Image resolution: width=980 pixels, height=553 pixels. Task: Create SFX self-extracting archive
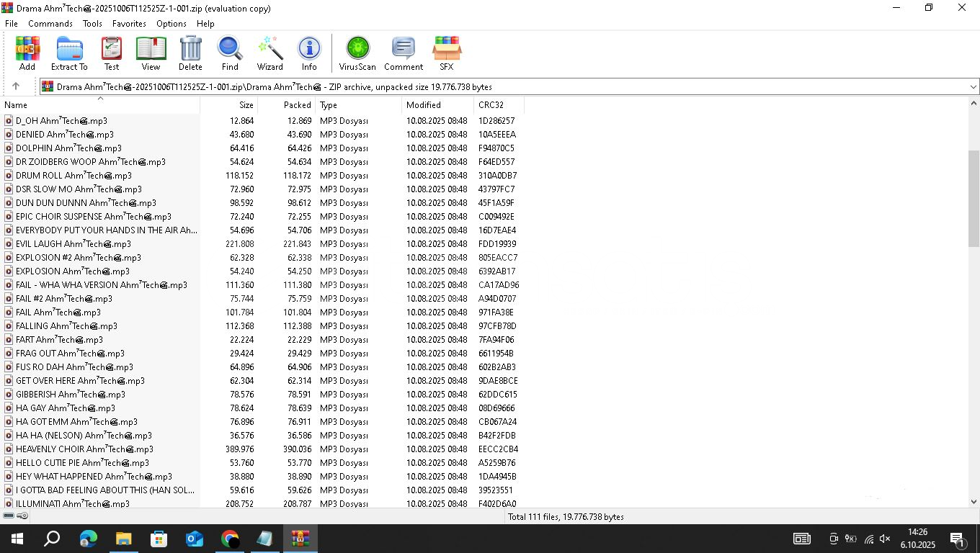click(446, 53)
